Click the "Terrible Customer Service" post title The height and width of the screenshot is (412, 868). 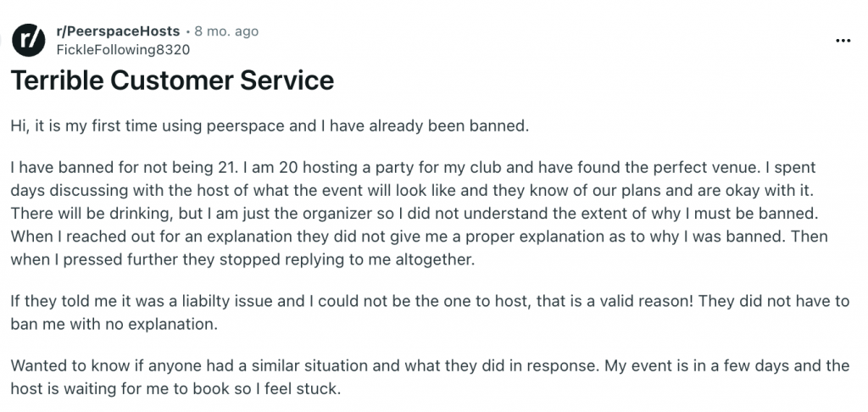tap(172, 81)
